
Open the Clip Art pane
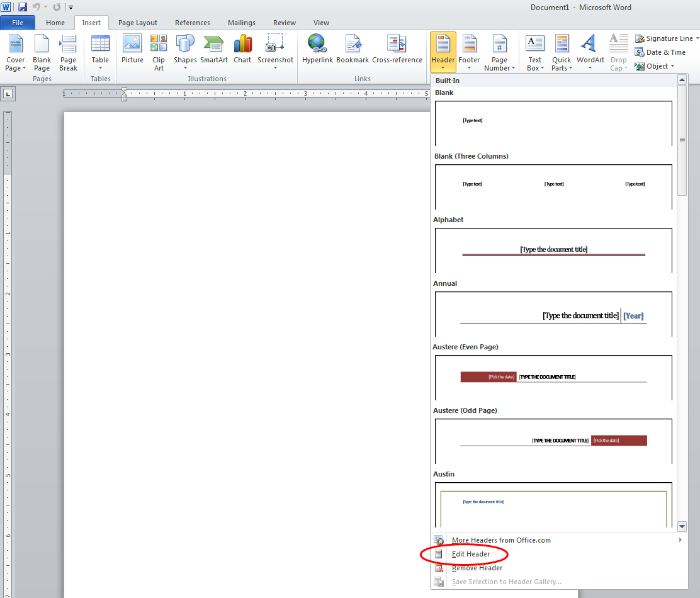(x=158, y=52)
